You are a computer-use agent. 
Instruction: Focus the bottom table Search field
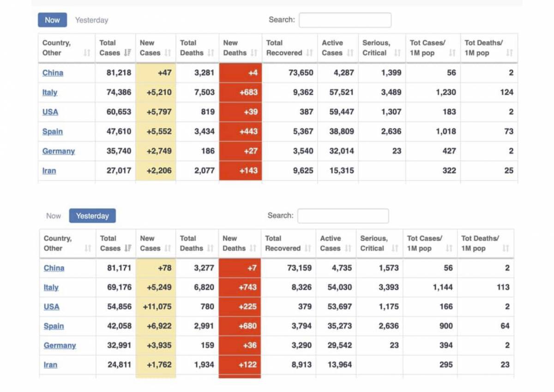pyautogui.click(x=343, y=216)
